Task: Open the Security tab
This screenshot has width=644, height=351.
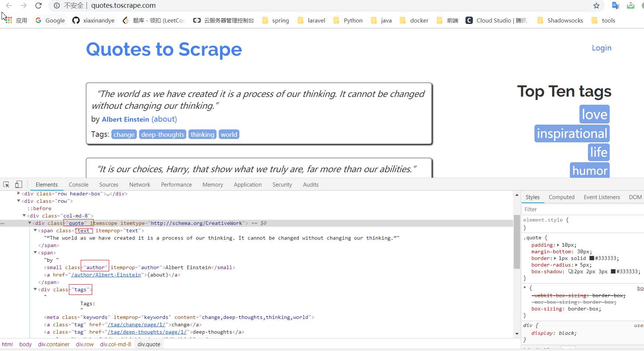Action: click(282, 185)
